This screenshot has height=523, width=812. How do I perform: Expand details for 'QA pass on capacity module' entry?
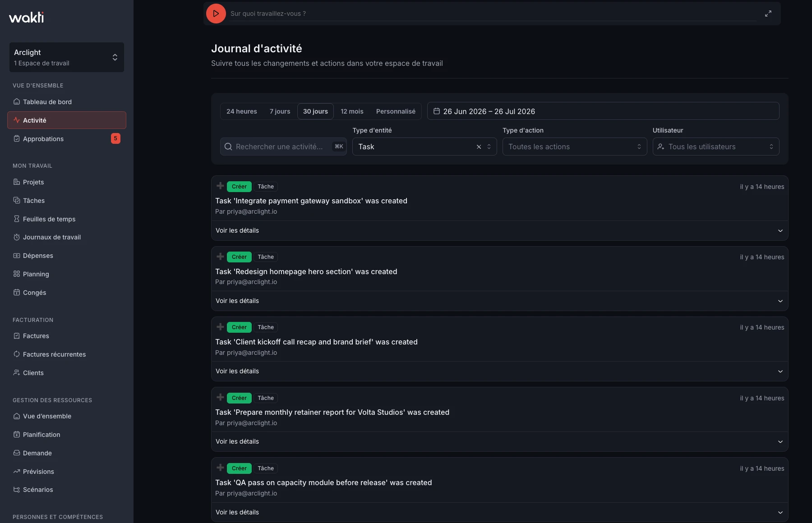[x=500, y=512]
